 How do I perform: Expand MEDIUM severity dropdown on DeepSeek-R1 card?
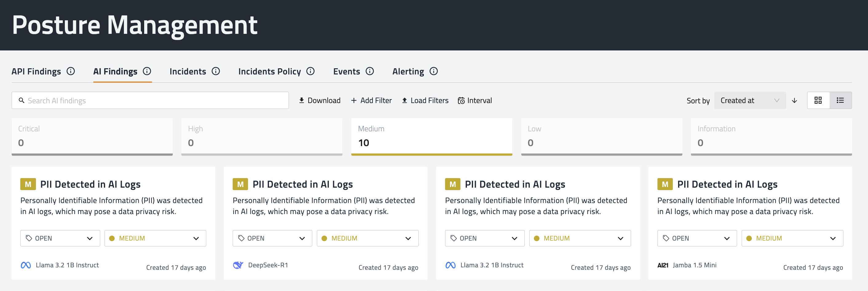[x=367, y=238]
